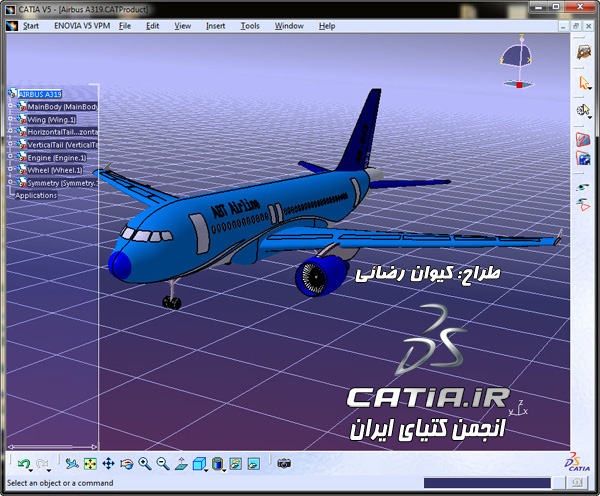The width and height of the screenshot is (600, 496).
Task: Expand the HorizontalTail tree node
Action: tap(11, 131)
